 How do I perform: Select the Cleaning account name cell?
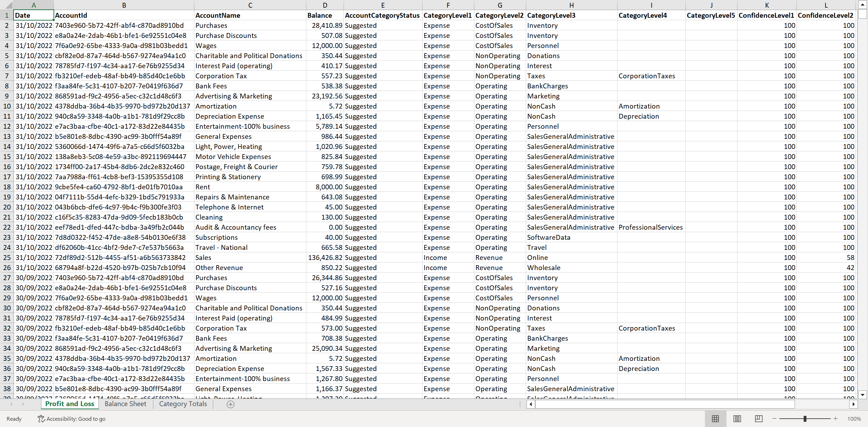coord(250,217)
